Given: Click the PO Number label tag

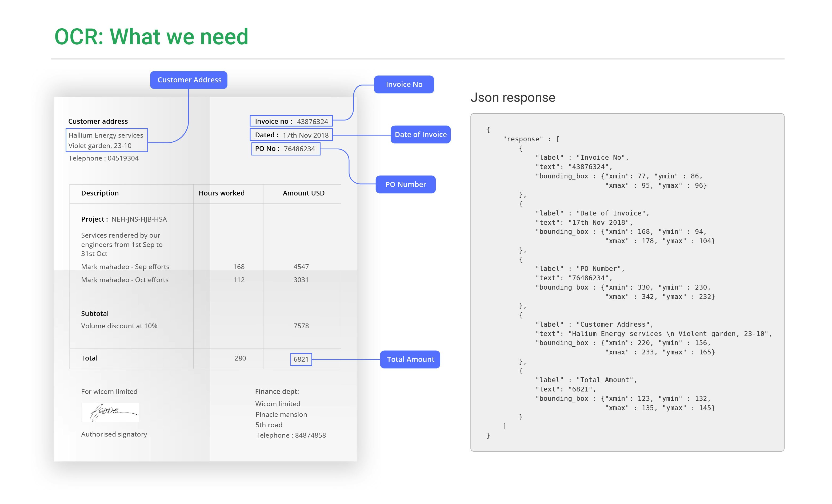Looking at the screenshot, I should (x=406, y=184).
